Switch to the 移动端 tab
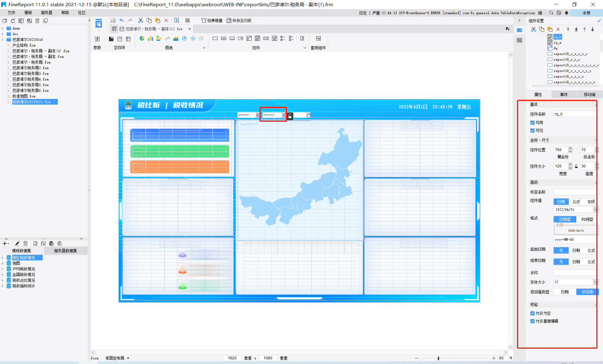Viewport: 603px width, 364px height. click(590, 95)
